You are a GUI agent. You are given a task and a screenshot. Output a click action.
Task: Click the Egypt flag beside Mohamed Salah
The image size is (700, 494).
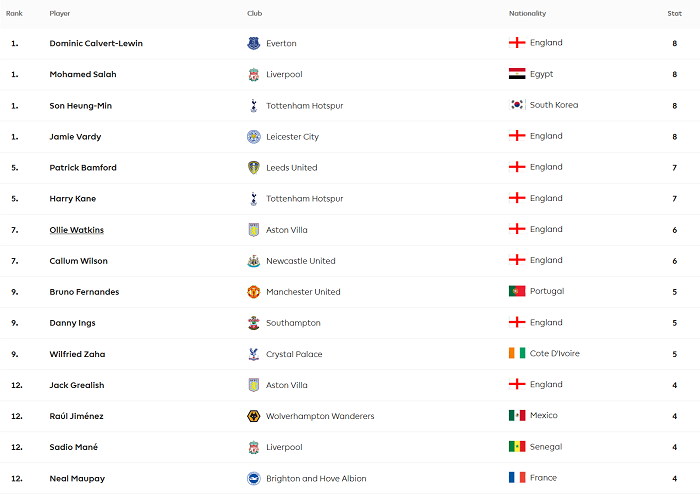tap(517, 74)
